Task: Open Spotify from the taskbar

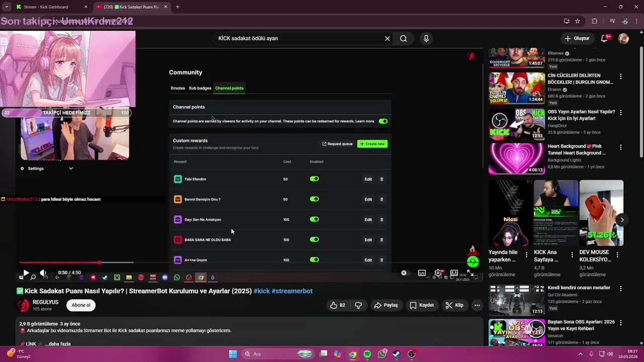Action: coord(367,354)
